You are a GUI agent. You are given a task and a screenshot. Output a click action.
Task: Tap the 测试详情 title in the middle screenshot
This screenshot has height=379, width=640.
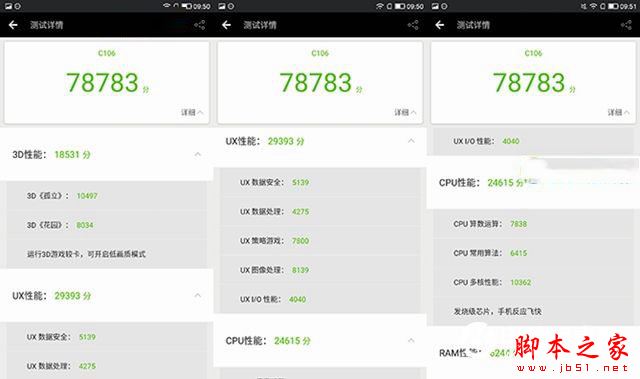260,25
